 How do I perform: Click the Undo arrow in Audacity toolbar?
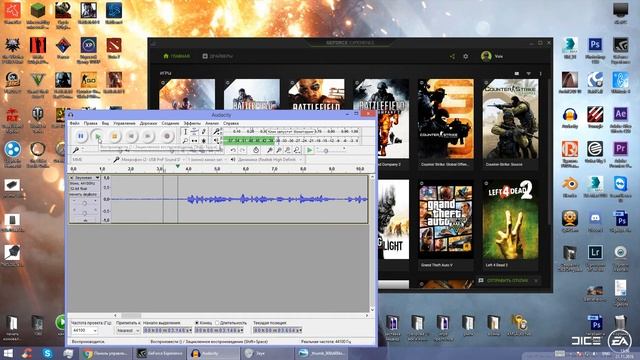(233, 150)
